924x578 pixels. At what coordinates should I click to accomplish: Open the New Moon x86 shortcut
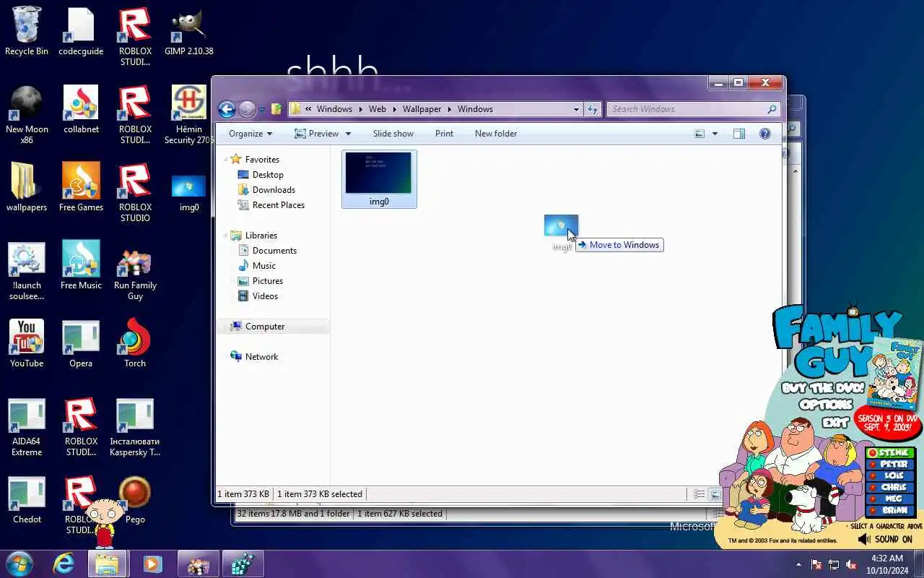[27, 115]
